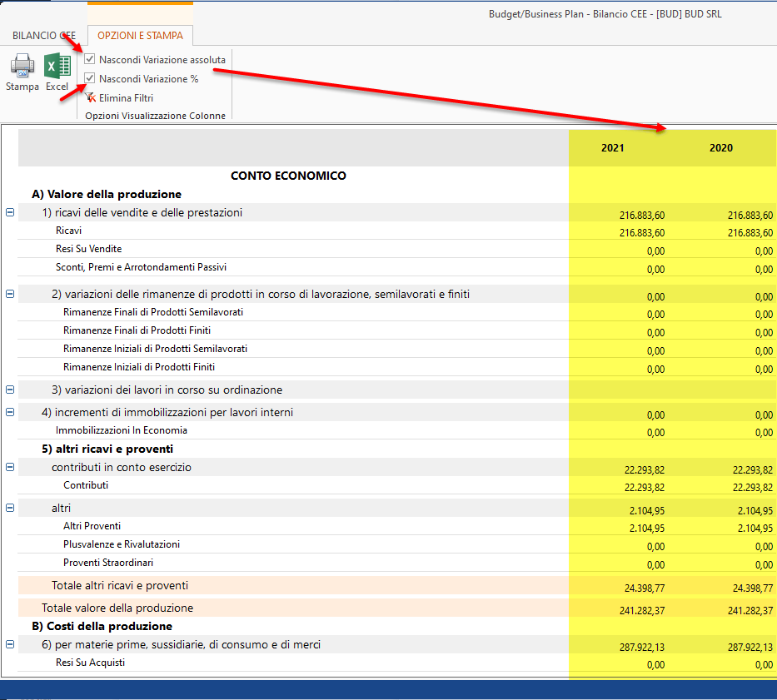The image size is (777, 700).
Task: Collapse '2) variazioni delle rimanenze di prodotti' row
Action: coord(10,295)
